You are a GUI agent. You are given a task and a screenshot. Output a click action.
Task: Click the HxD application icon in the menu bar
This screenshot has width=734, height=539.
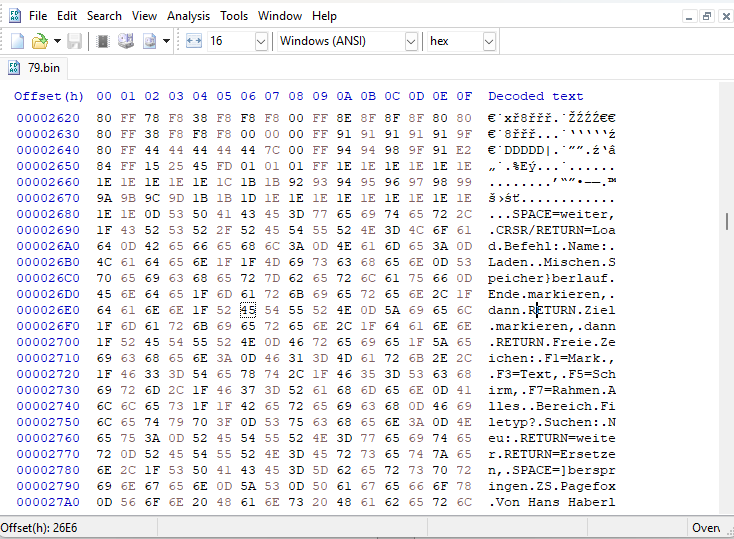[x=15, y=16]
